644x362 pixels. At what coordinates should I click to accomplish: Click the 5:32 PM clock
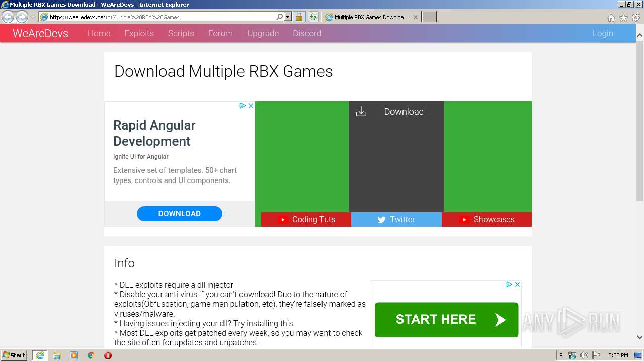pos(618,355)
